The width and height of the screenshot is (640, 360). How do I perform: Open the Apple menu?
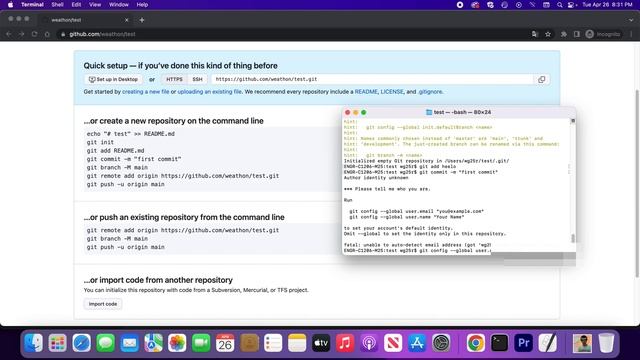(10, 5)
